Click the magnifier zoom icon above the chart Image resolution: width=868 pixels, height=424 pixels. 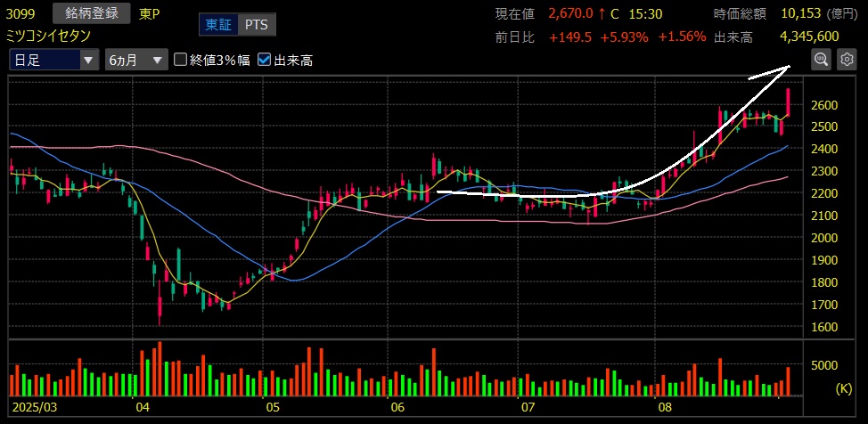821,60
